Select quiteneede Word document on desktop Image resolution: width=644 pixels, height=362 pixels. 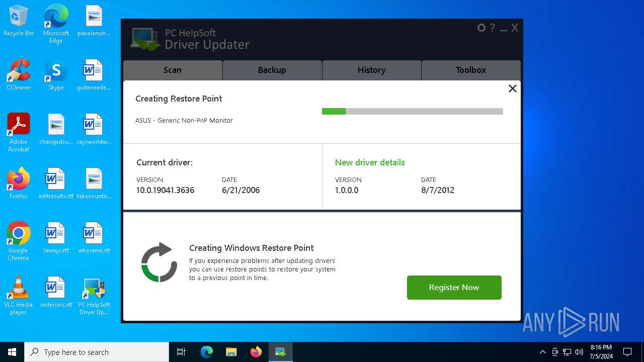(x=94, y=75)
